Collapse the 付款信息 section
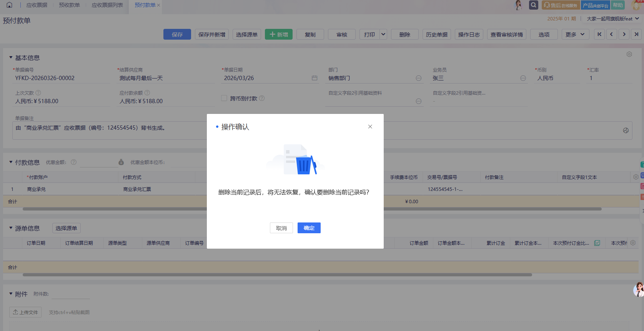The width and height of the screenshot is (644, 331). pyautogui.click(x=11, y=162)
